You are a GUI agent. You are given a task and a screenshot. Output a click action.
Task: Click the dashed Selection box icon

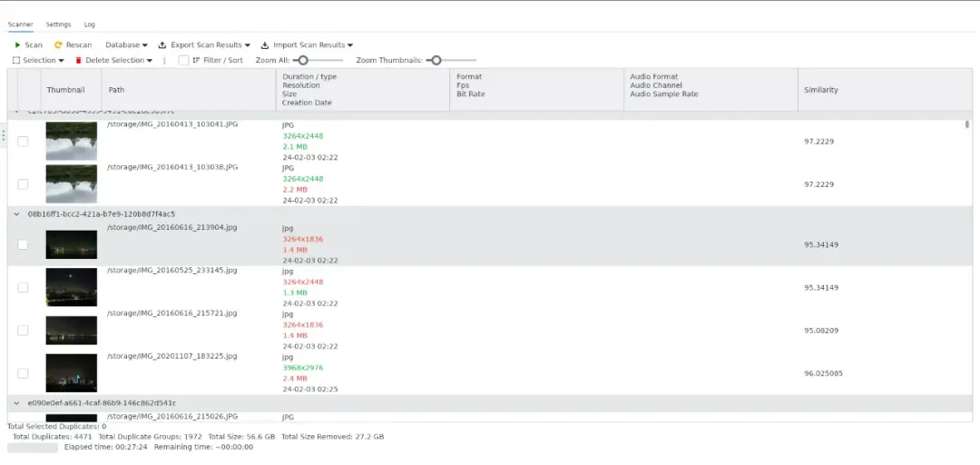[15, 61]
